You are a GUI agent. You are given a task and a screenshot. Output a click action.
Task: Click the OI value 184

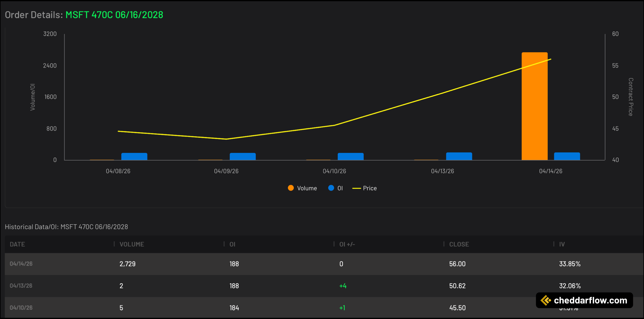click(x=234, y=308)
